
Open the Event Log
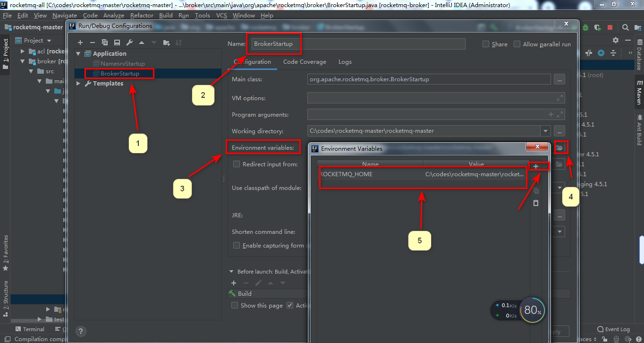[x=613, y=329]
